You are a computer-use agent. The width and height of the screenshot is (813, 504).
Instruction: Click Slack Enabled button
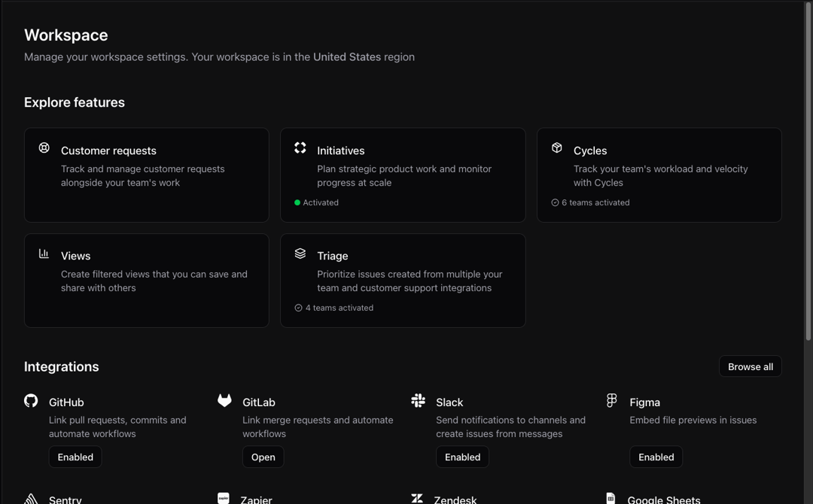[462, 457]
